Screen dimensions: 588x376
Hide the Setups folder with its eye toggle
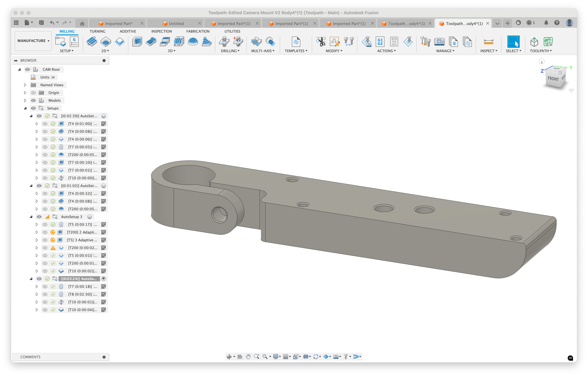[x=33, y=108]
